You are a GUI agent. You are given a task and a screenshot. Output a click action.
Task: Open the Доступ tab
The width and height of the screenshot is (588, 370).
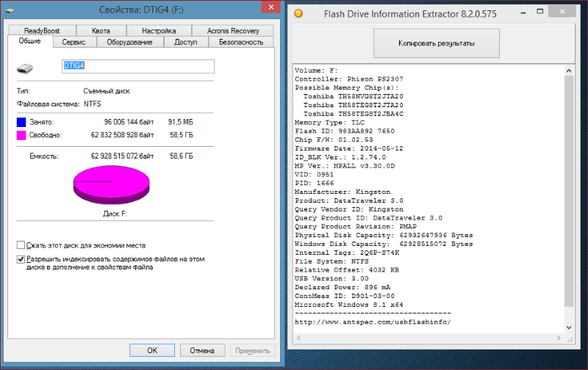click(186, 42)
